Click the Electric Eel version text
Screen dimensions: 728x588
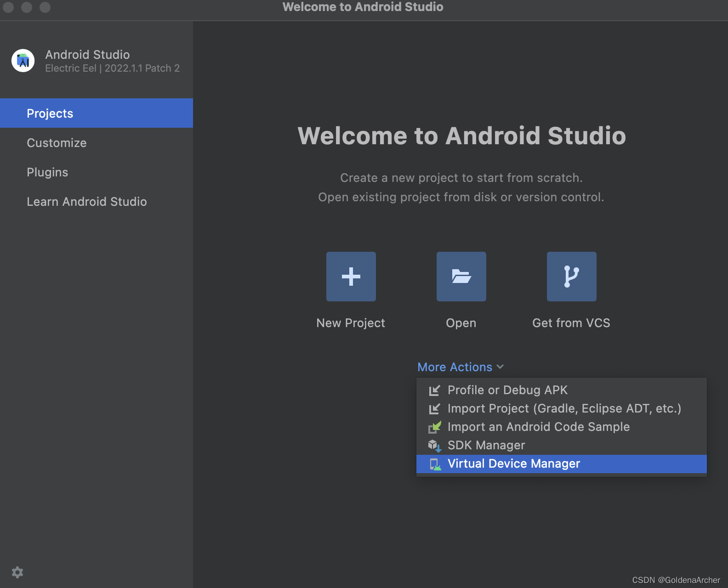(112, 68)
